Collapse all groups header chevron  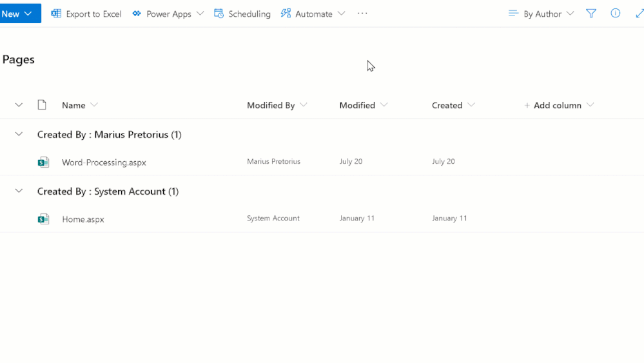point(19,105)
